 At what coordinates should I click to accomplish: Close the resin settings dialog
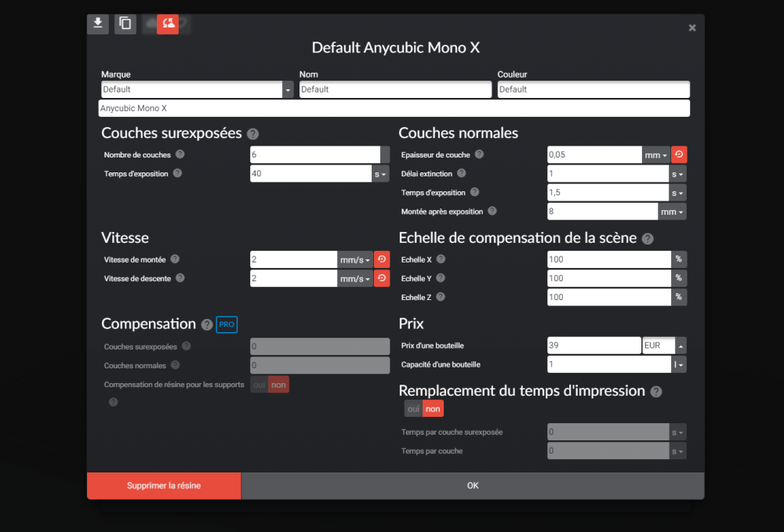pyautogui.click(x=692, y=28)
